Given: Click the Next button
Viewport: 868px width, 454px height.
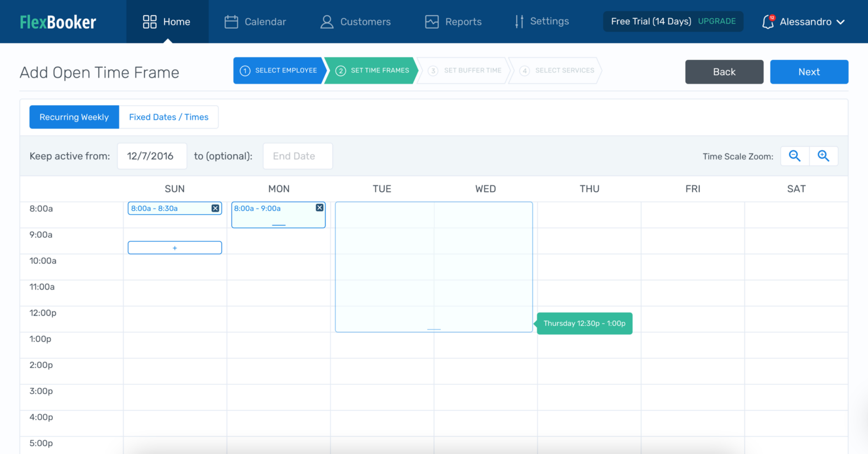Looking at the screenshot, I should [809, 72].
